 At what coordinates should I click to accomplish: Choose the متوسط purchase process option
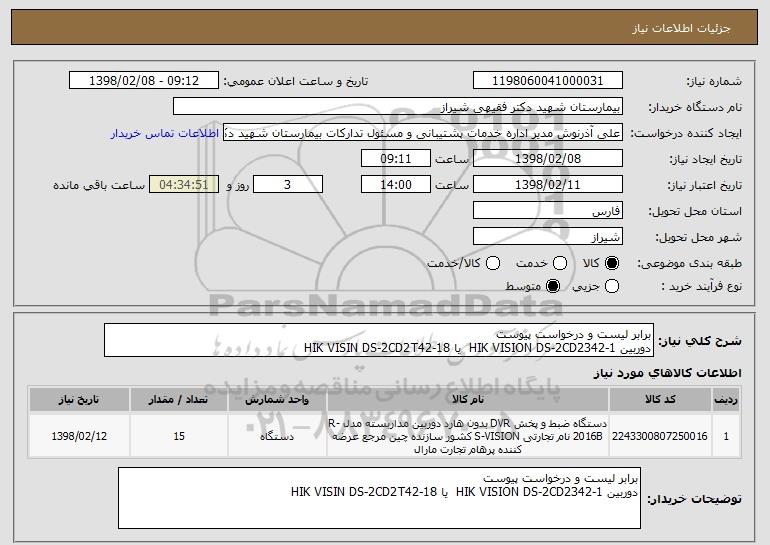tap(553, 286)
